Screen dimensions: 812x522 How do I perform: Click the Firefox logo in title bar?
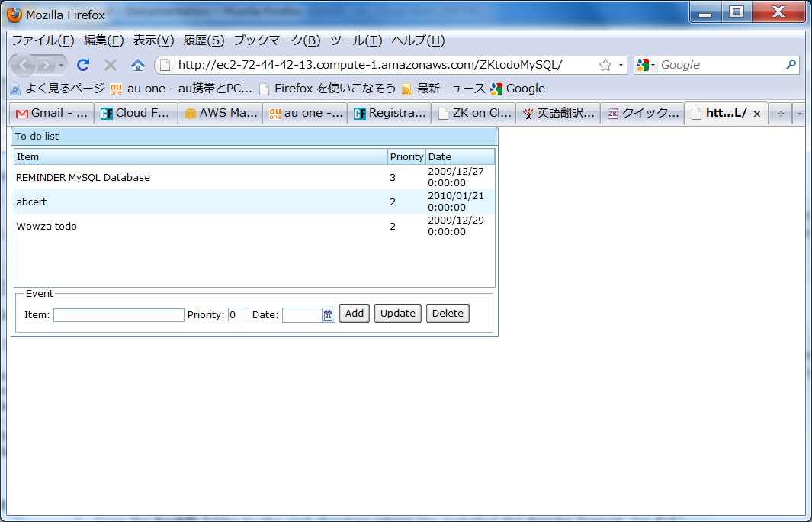14,15
